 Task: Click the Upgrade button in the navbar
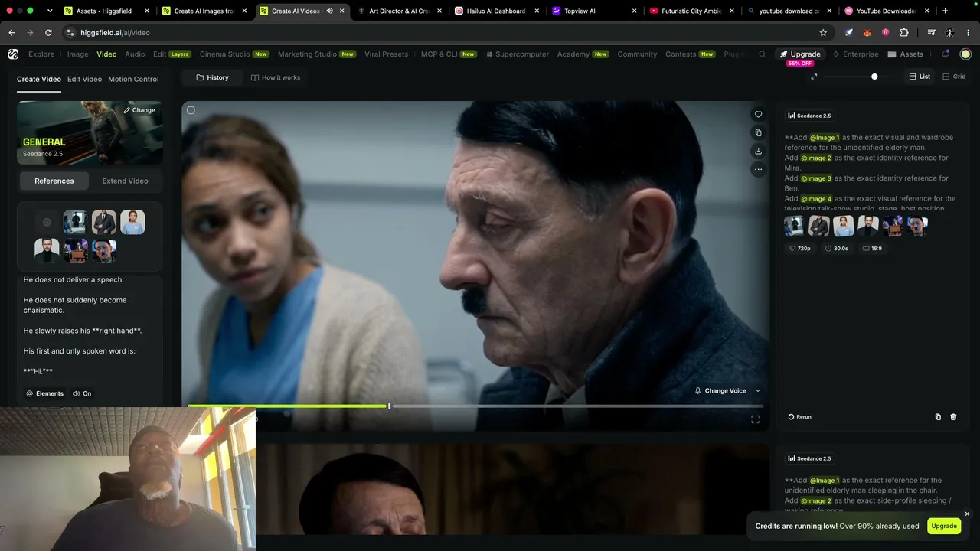800,54
